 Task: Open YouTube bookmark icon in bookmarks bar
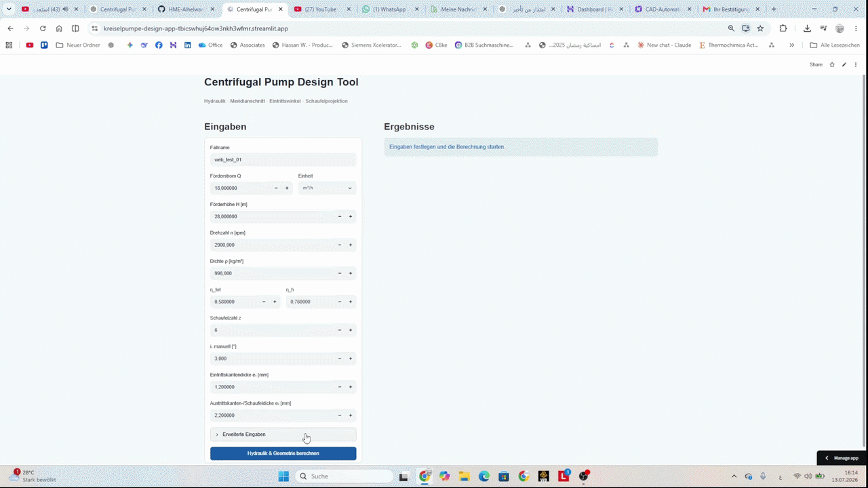[30, 45]
